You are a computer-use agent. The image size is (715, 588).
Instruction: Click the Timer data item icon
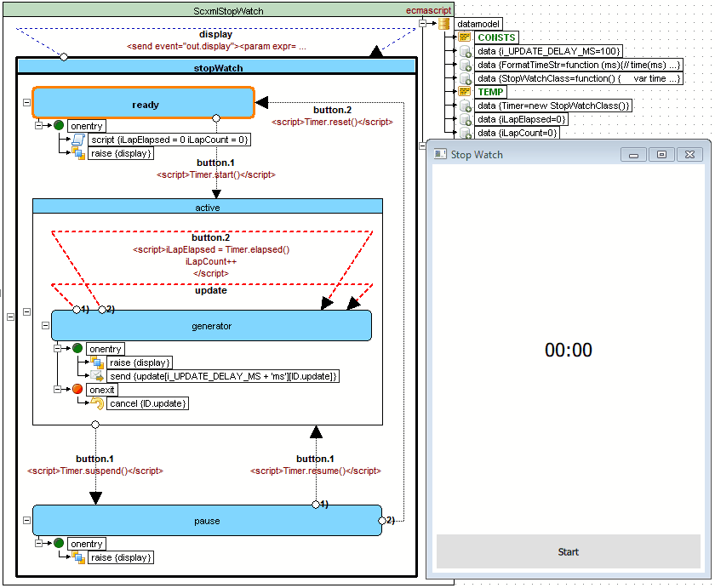pyautogui.click(x=466, y=106)
